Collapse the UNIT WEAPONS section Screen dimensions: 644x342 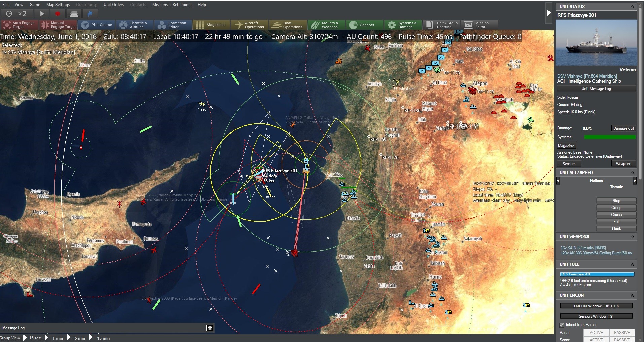[633, 237]
